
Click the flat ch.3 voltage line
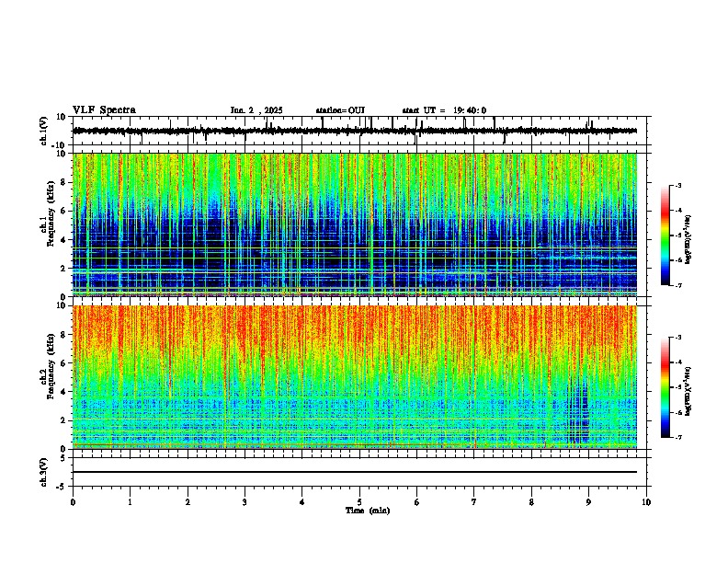[355, 472]
